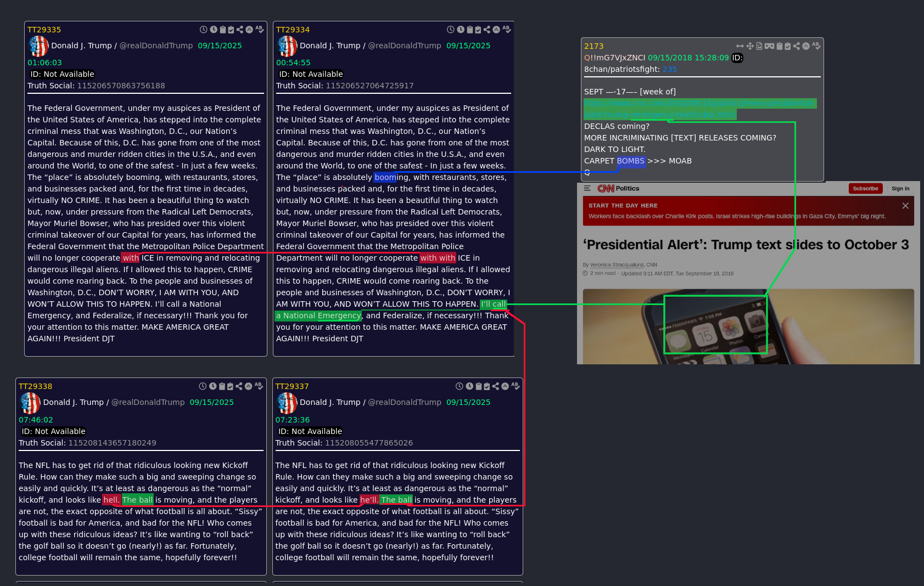Click AB spellcheck icon on post TT29338
This screenshot has width=924, height=586.
point(259,386)
